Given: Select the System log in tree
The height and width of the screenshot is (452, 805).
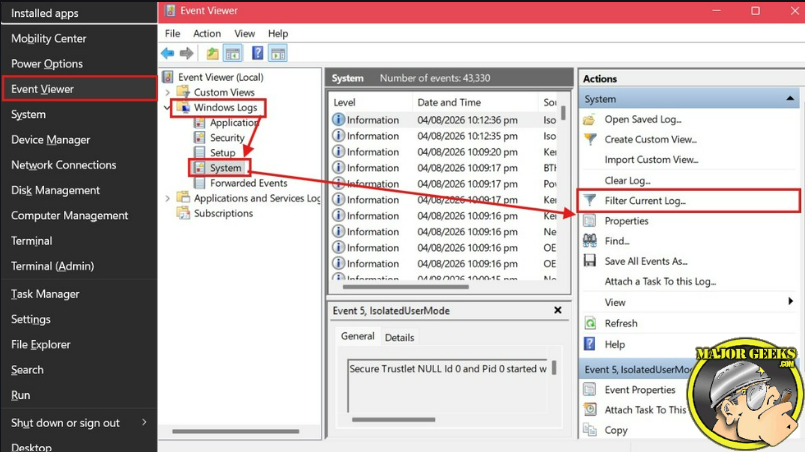Looking at the screenshot, I should click(x=225, y=168).
